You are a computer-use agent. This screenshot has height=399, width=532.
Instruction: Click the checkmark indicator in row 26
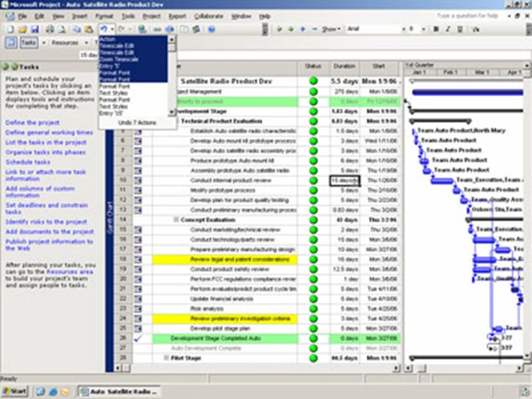[x=138, y=338]
